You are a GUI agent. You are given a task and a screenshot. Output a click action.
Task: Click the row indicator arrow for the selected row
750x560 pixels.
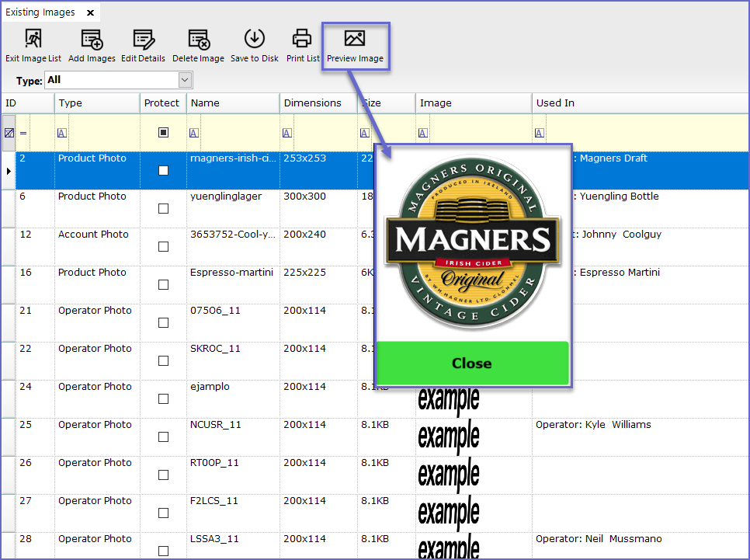(x=9, y=170)
